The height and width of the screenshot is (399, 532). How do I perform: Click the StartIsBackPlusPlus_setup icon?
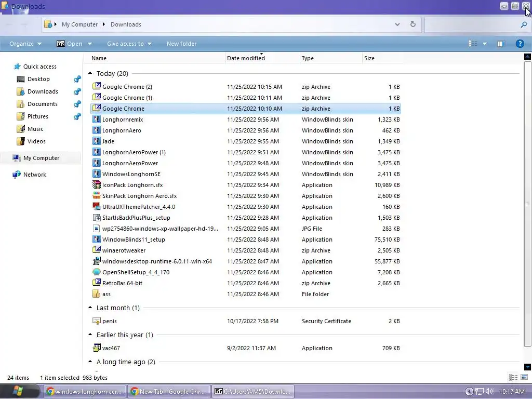[97, 218]
